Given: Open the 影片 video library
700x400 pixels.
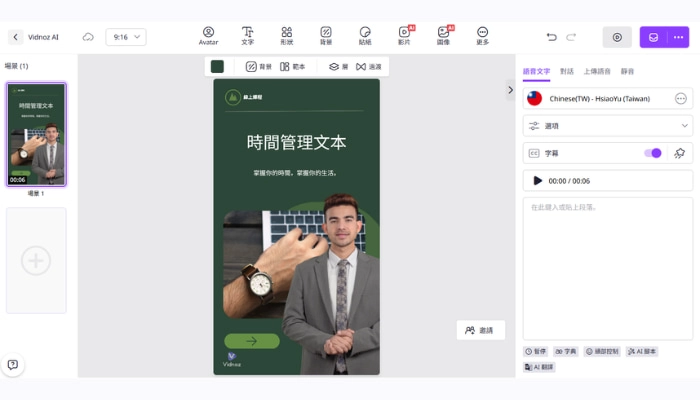Looking at the screenshot, I should tap(404, 36).
